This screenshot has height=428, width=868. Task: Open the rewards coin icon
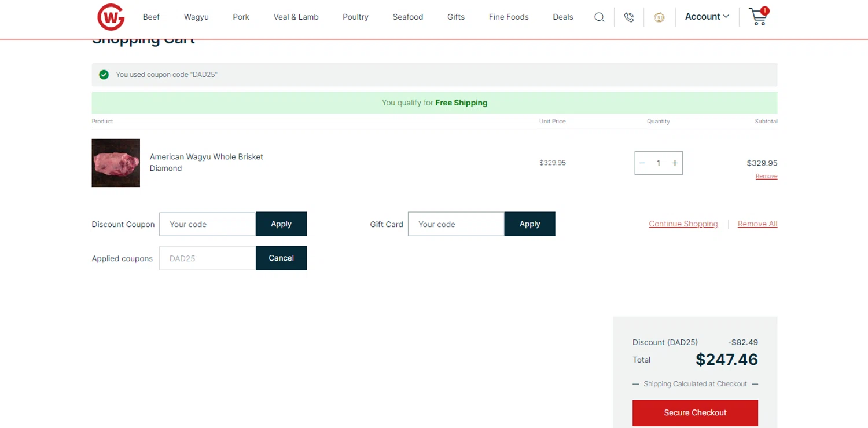[x=659, y=17]
